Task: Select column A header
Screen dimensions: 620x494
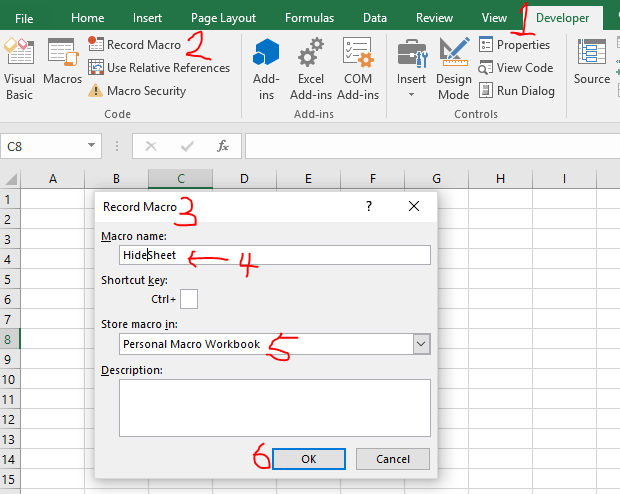Action: pyautogui.click(x=53, y=179)
